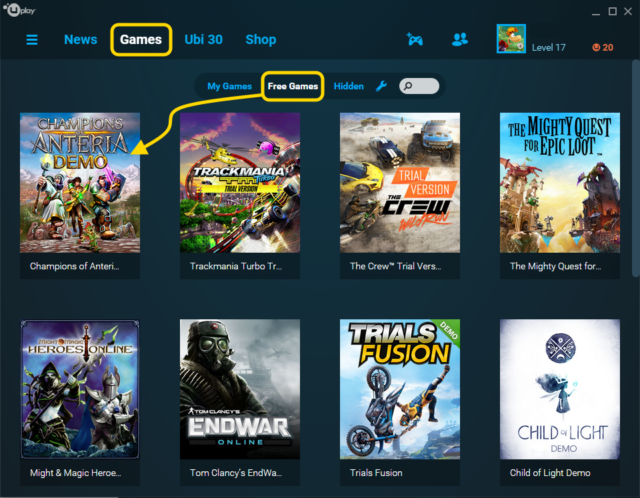Click the wrench settings icon
640x498 pixels.
click(x=381, y=86)
